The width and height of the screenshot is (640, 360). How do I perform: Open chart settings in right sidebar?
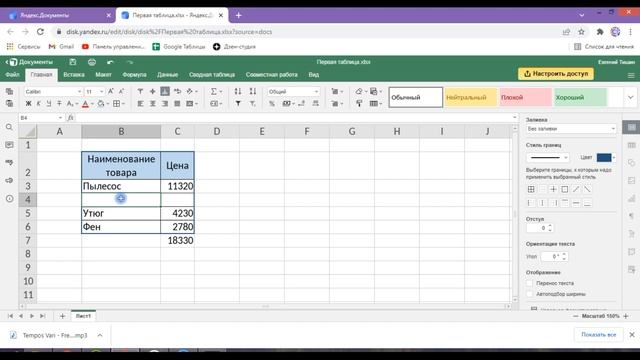[x=631, y=198]
